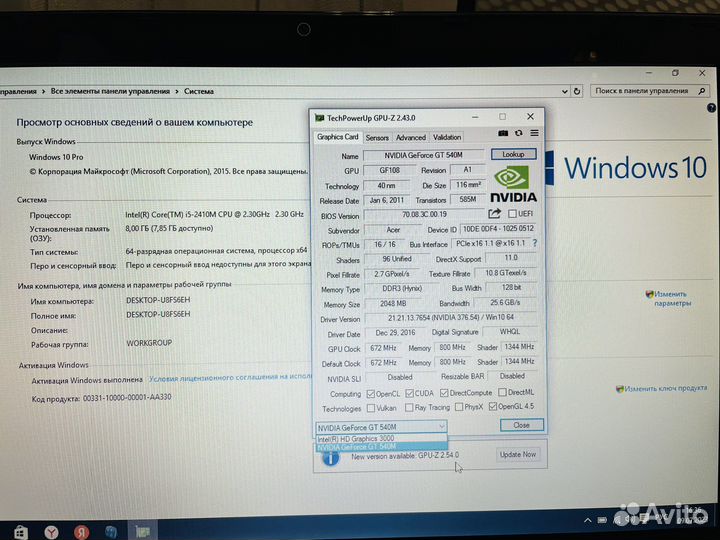Click the Driver Version field
The width and height of the screenshot is (720, 540).
coord(450,318)
